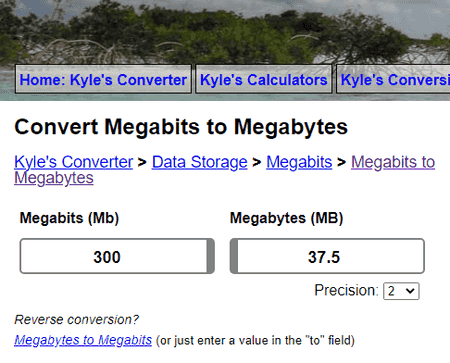
Task: Click the Convert Megabits to Megabytes heading
Action: pos(181,127)
